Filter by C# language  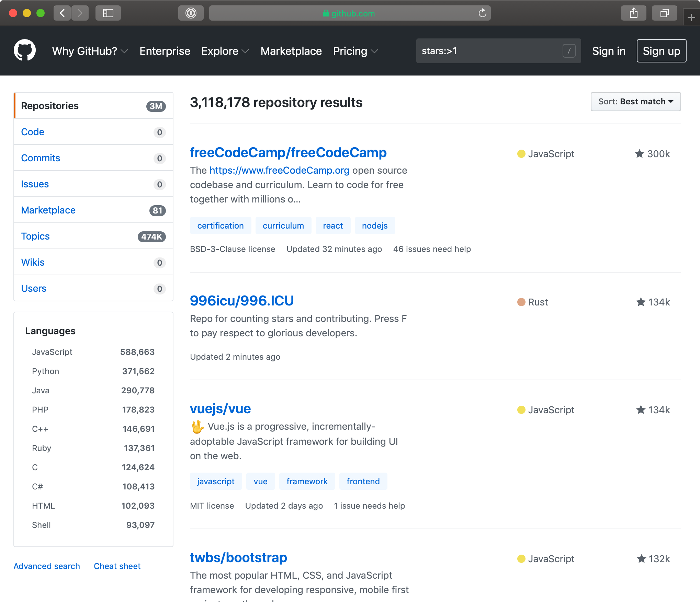pyautogui.click(x=93, y=486)
